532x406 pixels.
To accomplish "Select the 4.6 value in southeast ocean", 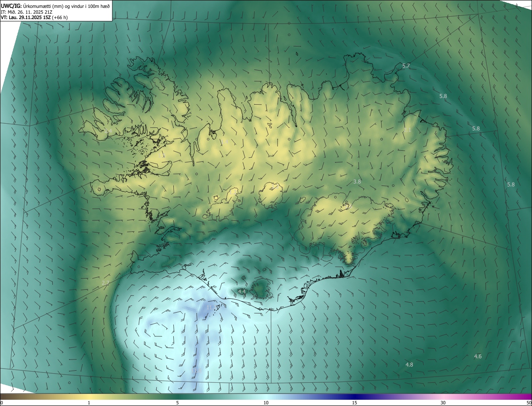I will tap(478, 356).
